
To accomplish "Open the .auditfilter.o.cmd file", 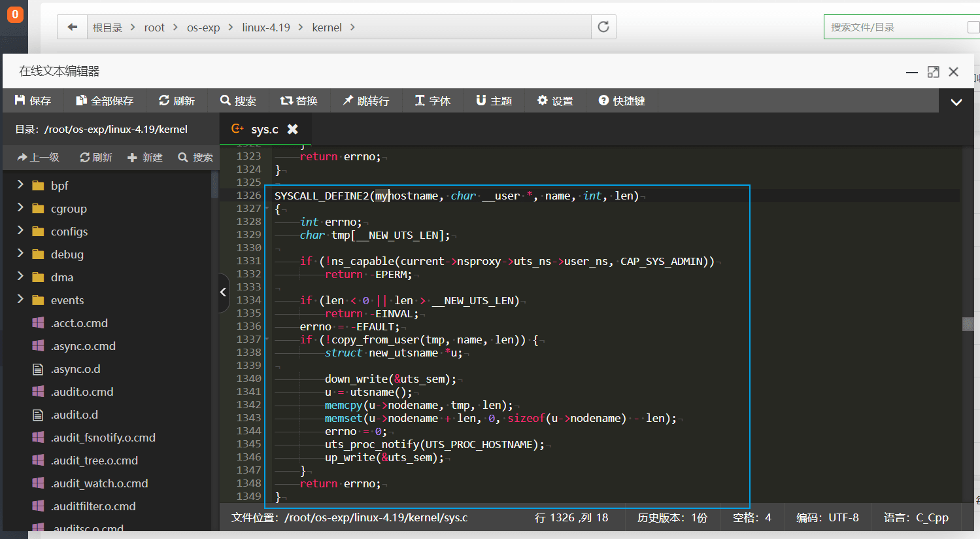I will pyautogui.click(x=93, y=506).
